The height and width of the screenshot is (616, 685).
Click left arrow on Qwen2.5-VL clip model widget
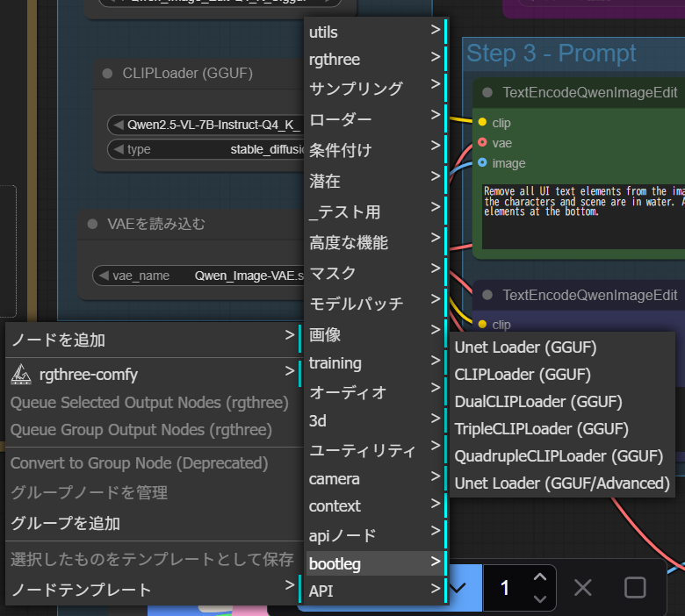118,125
